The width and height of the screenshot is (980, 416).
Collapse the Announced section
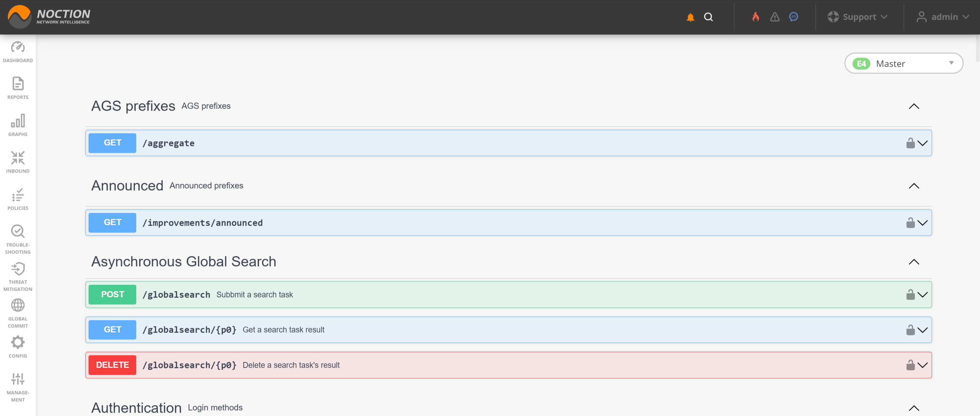pyautogui.click(x=914, y=186)
